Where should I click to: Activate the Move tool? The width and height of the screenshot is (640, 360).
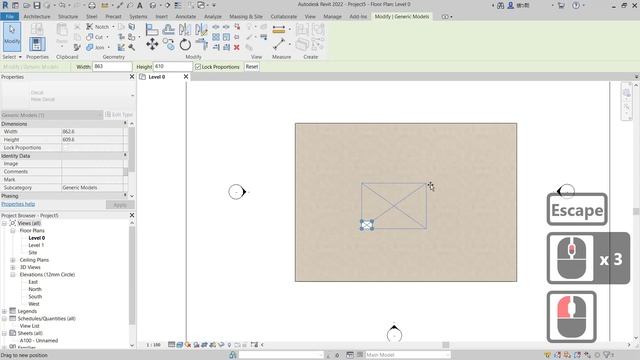(x=152, y=44)
